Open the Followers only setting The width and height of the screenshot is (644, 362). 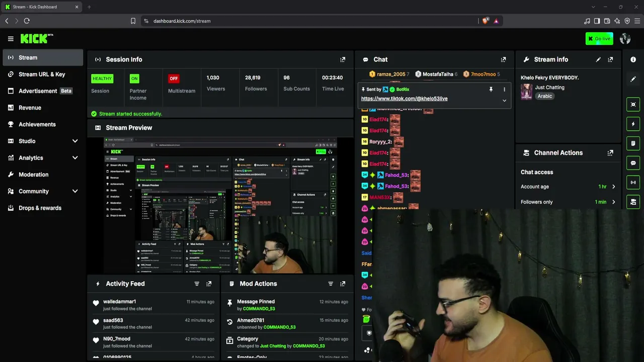tap(568, 202)
